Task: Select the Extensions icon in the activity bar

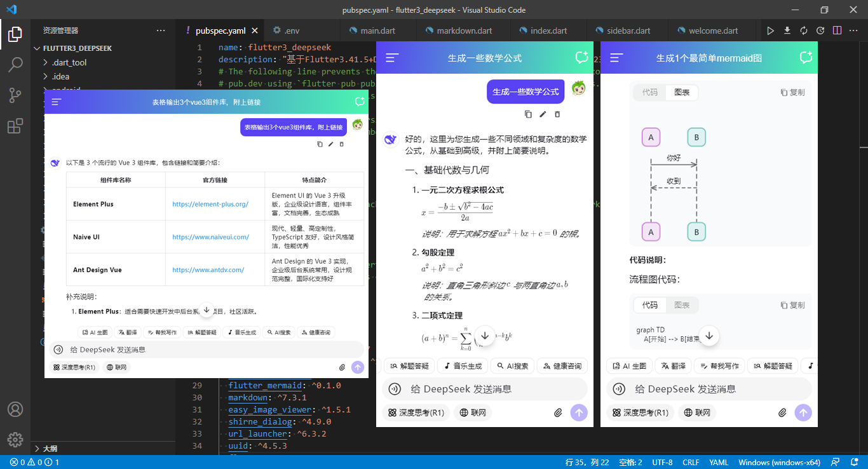Action: click(15, 126)
